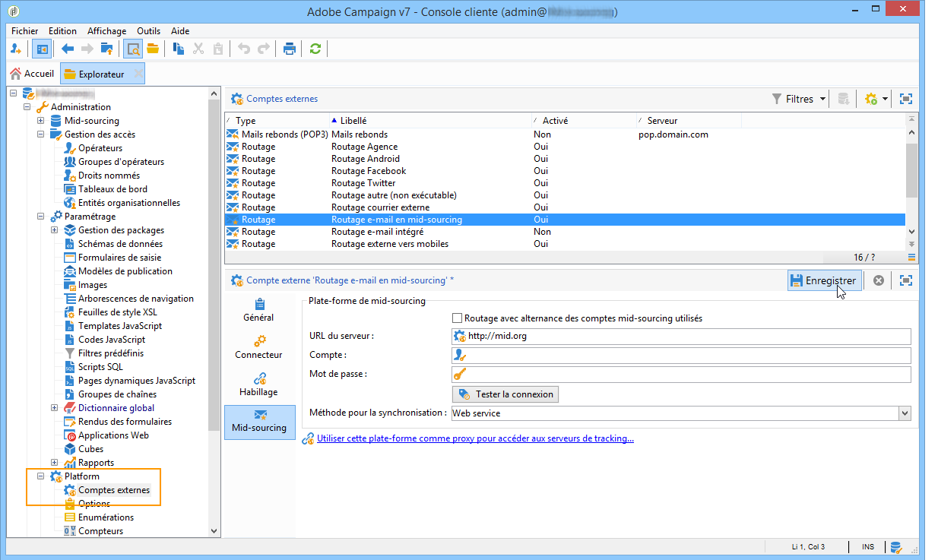Click the back navigation arrow icon
Viewport: 938px width, 560px height.
point(68,49)
